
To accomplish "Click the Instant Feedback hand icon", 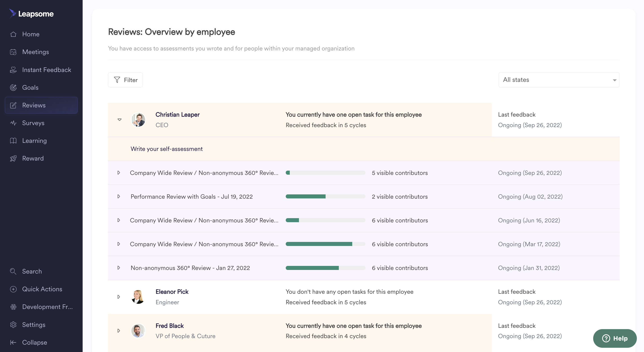I will (13, 70).
